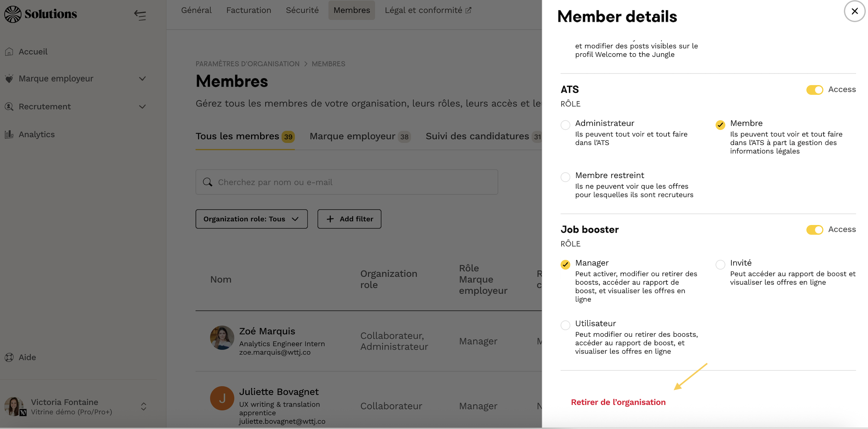This screenshot has width=868, height=429.
Task: Click Retirer de l'organisation link
Action: click(618, 402)
